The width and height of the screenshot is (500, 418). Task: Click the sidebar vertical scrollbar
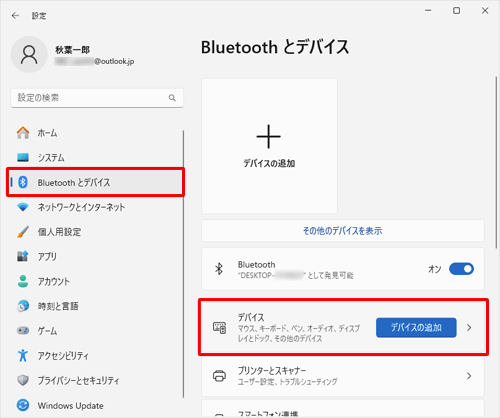[183, 264]
